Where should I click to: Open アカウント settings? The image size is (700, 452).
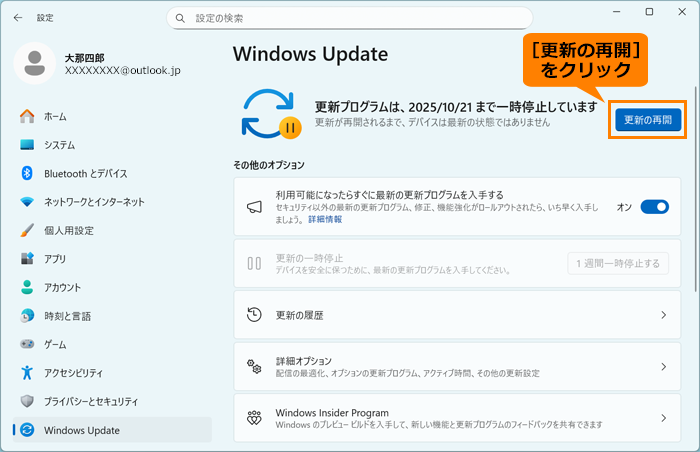[112, 288]
